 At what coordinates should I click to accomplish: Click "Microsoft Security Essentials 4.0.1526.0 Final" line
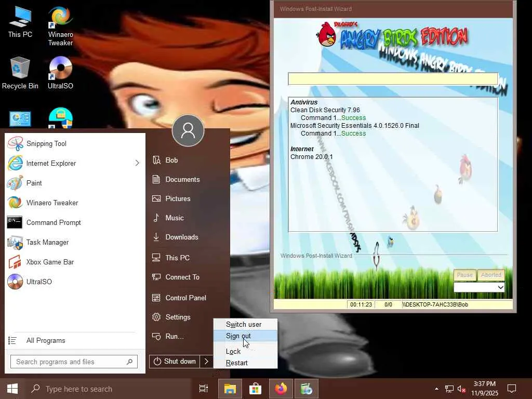click(x=354, y=126)
